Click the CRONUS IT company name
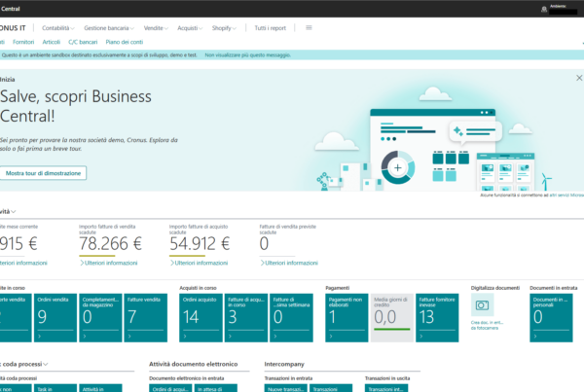Viewport: 584px width, 392px height. pyautogui.click(x=13, y=28)
